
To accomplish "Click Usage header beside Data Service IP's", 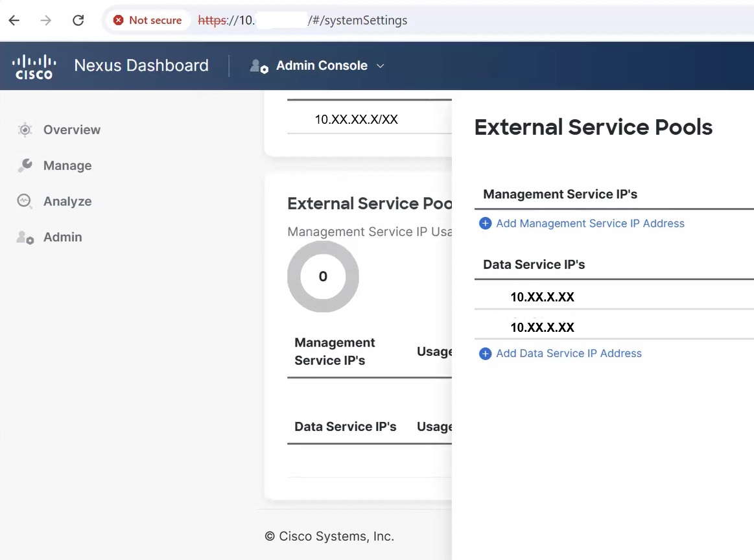I will click(434, 426).
